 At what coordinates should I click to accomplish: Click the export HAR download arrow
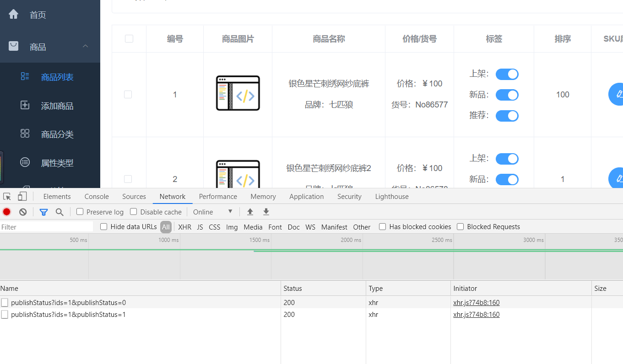266,212
